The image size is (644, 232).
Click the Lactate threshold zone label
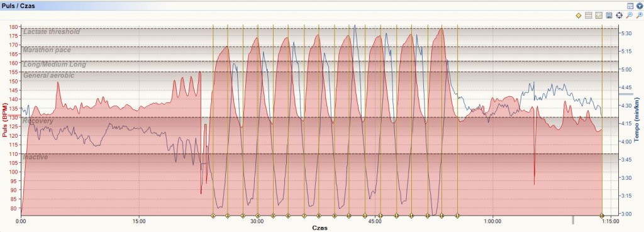pyautogui.click(x=52, y=31)
